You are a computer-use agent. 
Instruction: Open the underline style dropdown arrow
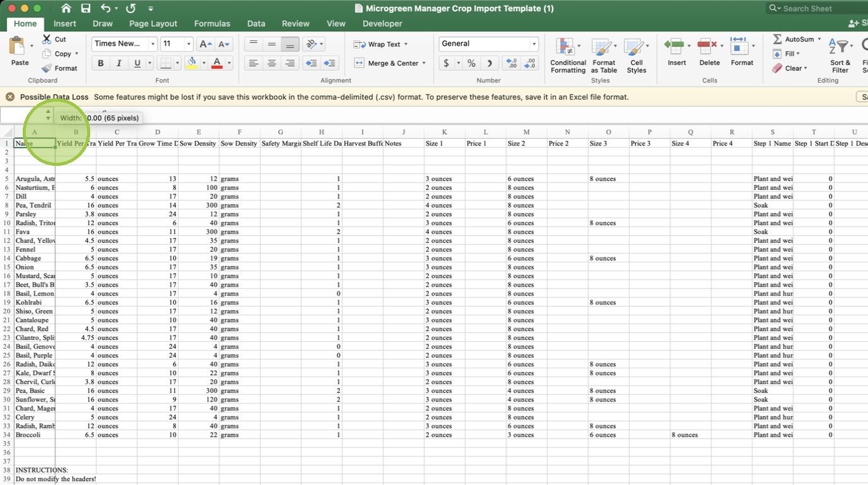[150, 63]
